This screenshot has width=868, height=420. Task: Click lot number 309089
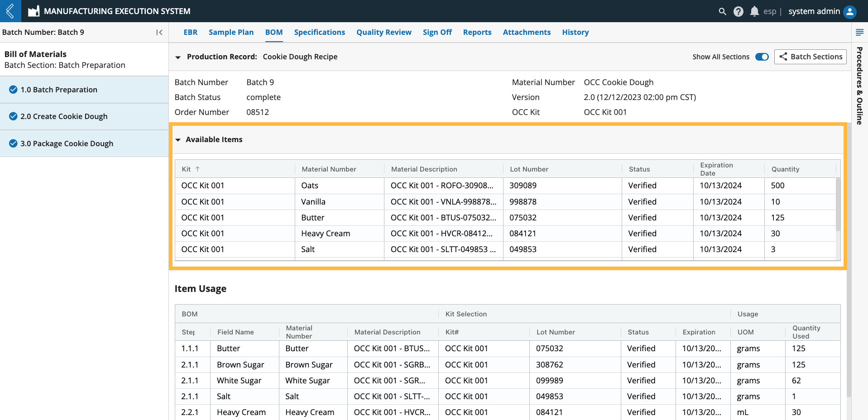pyautogui.click(x=523, y=186)
